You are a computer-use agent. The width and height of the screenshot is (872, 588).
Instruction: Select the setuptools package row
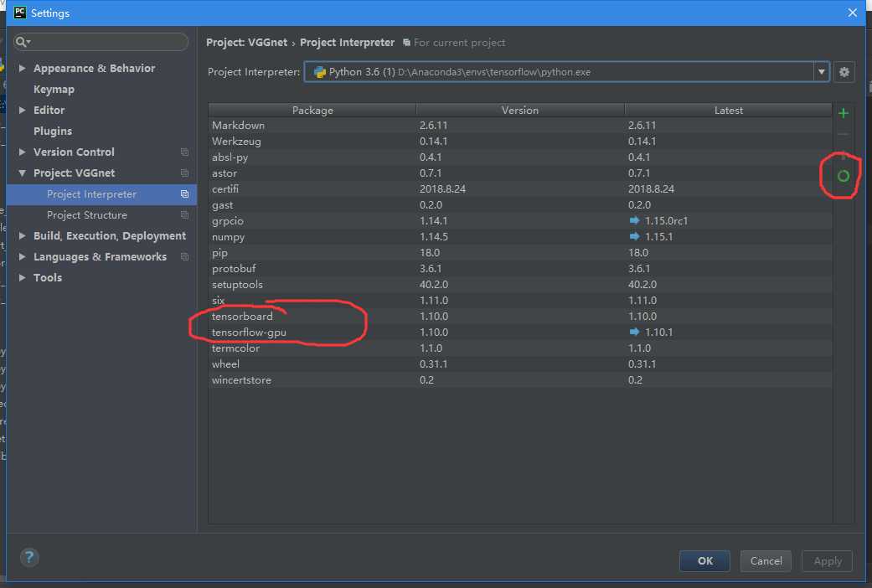click(x=520, y=284)
